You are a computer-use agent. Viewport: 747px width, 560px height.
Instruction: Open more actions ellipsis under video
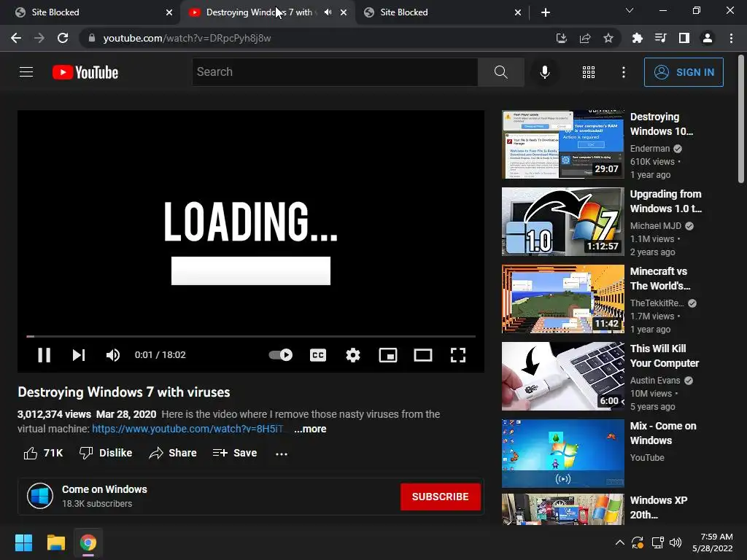[282, 454]
